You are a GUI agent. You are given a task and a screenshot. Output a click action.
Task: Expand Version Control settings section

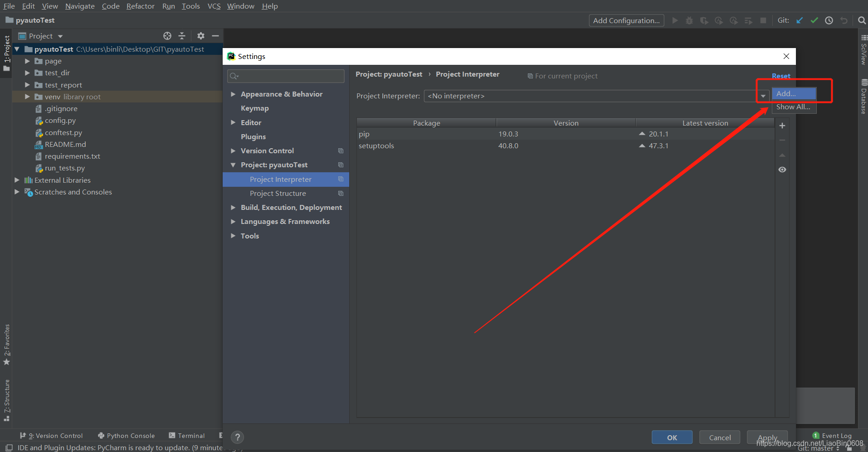[x=233, y=151]
